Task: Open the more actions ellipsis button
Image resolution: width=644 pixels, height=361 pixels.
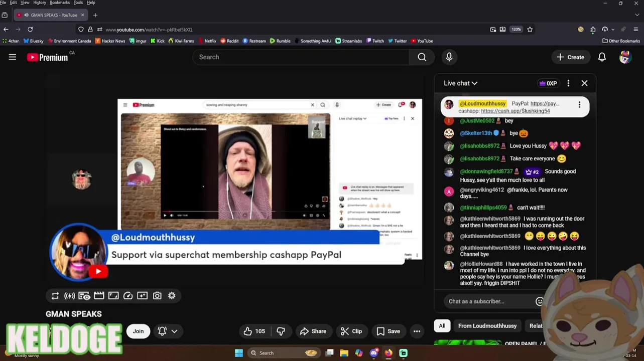Action: pyautogui.click(x=417, y=331)
